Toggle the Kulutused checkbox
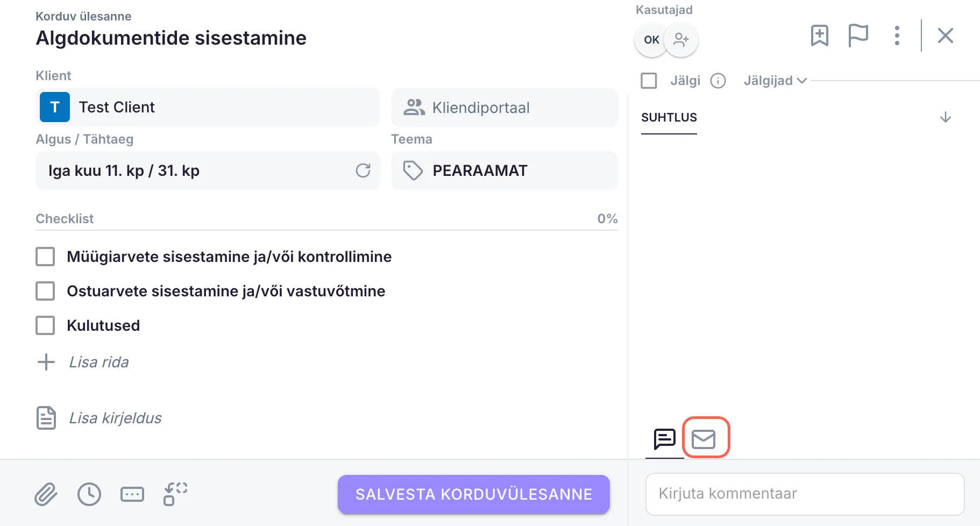Viewport: 980px width, 526px height. click(x=45, y=325)
